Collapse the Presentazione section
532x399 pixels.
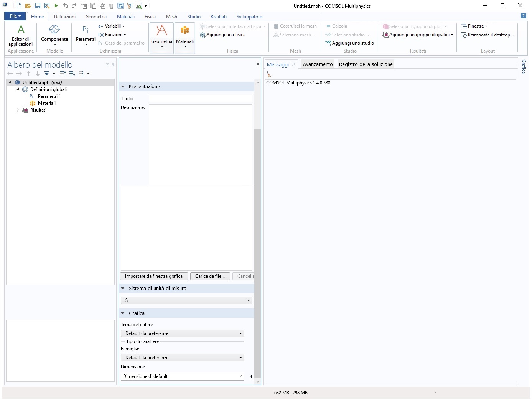(x=123, y=87)
